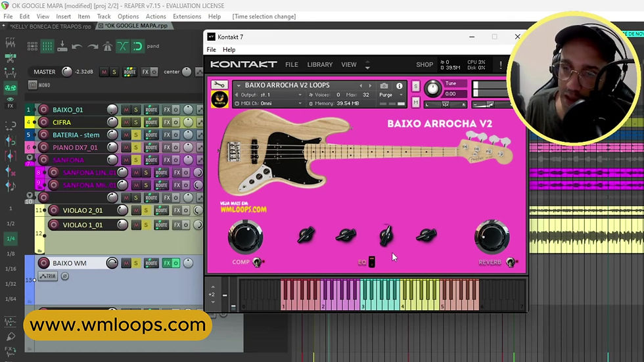
Task: Click the Master volume knob
Action: click(66, 72)
